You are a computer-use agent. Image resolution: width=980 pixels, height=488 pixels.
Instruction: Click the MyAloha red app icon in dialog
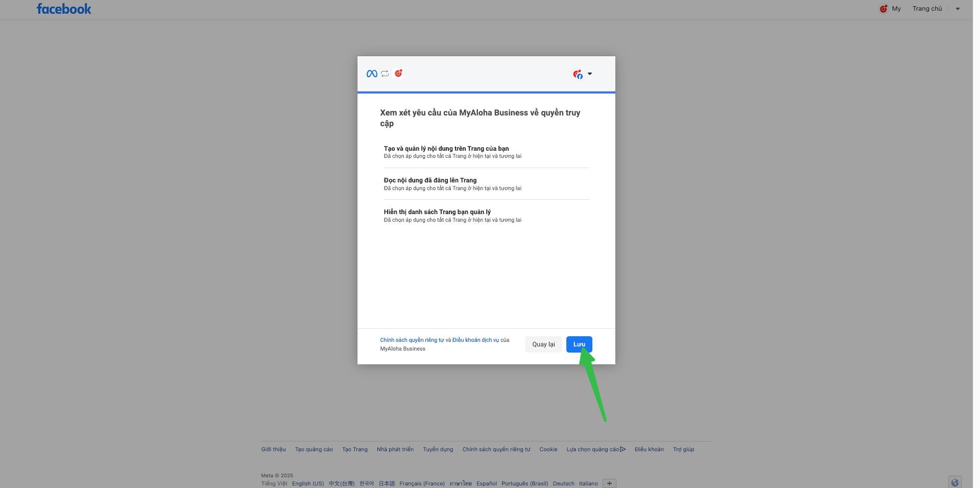(x=398, y=73)
